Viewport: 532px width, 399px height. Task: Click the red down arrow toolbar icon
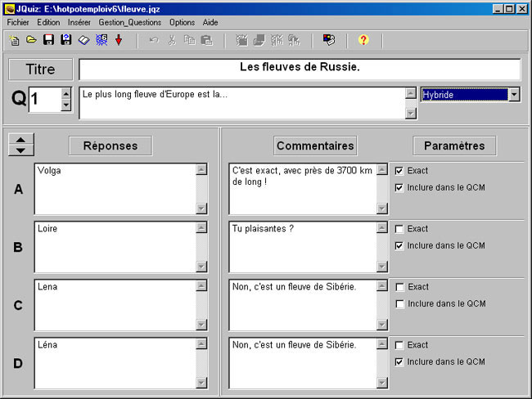[x=119, y=39]
